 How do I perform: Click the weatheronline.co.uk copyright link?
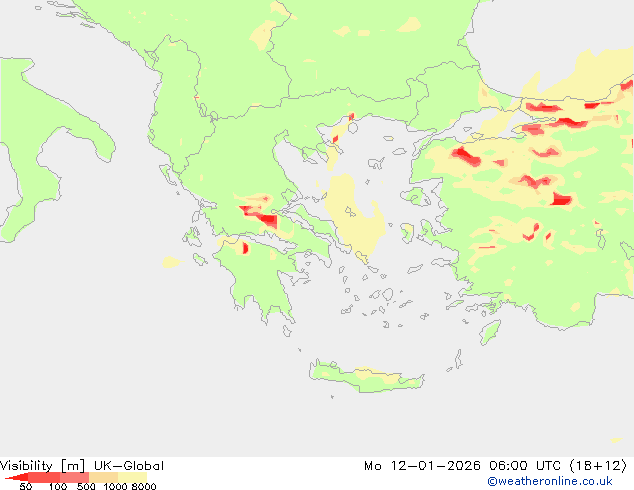click(549, 481)
